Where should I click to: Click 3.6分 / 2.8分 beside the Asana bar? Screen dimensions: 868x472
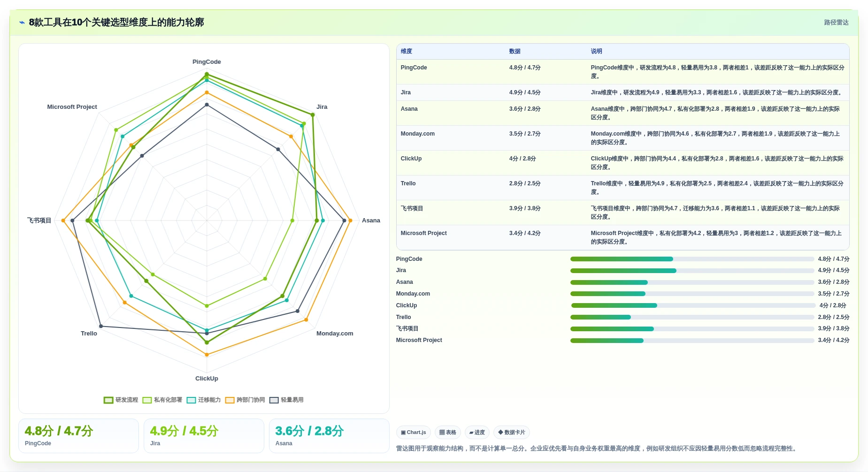[834, 282]
